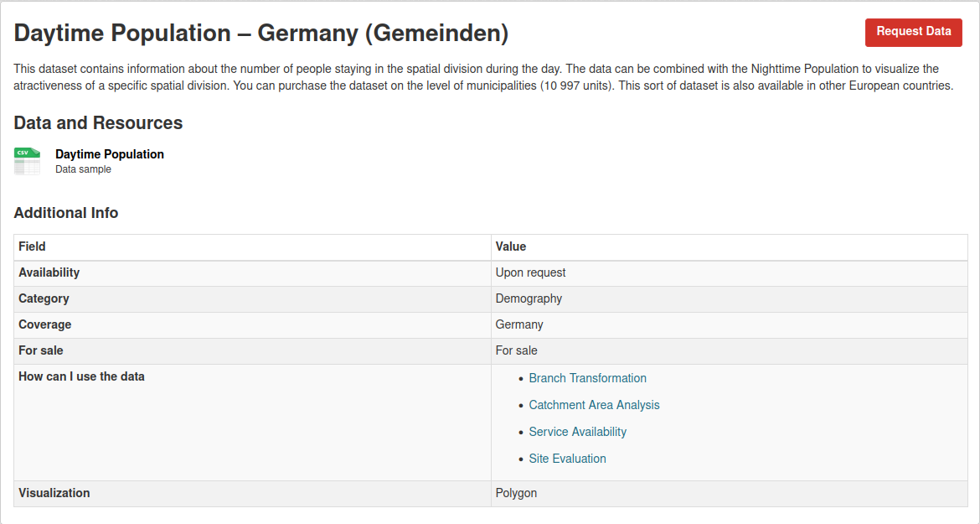
Task: Click the "Additional Info" heading
Action: coord(66,213)
